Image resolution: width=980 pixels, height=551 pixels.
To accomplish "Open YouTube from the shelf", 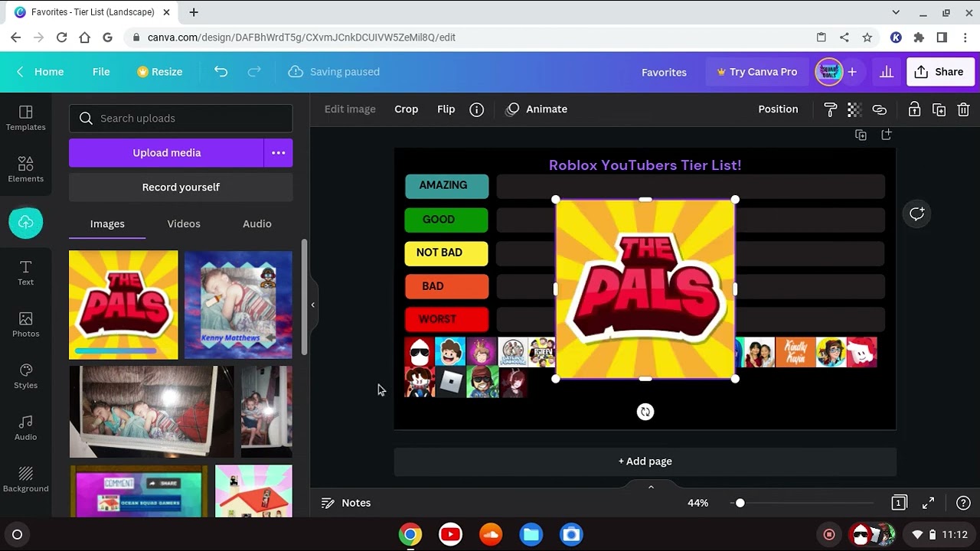I will coord(450,534).
